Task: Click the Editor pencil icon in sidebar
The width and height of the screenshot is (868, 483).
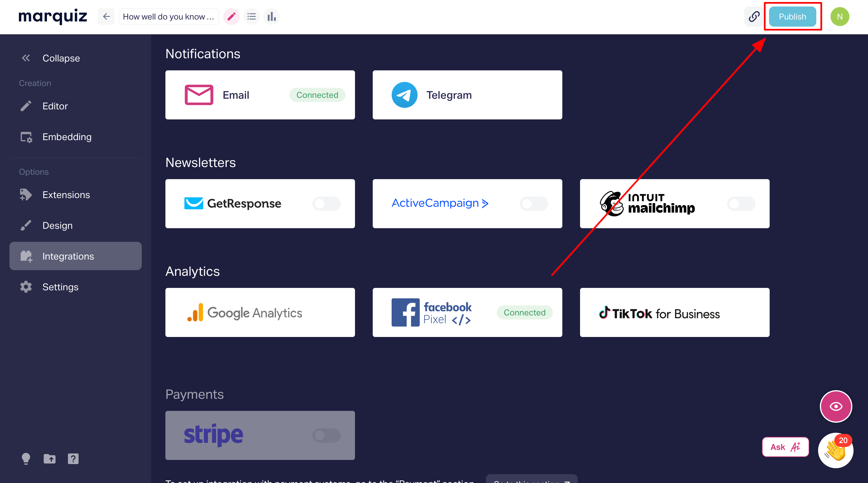Action: [x=26, y=106]
